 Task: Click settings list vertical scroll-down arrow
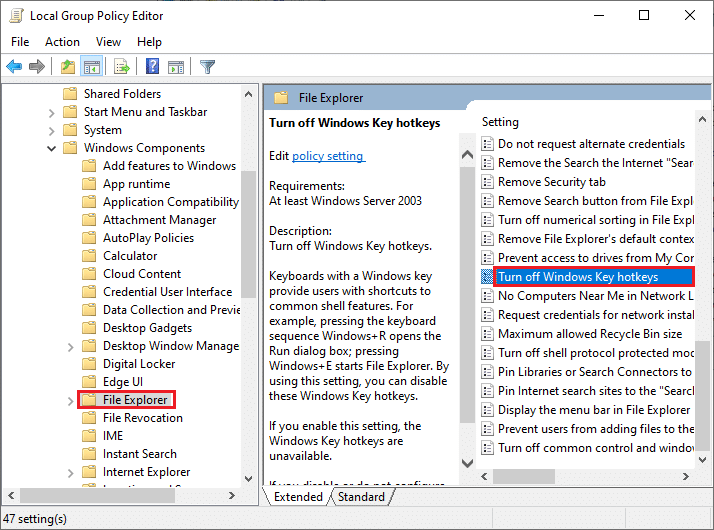click(702, 459)
